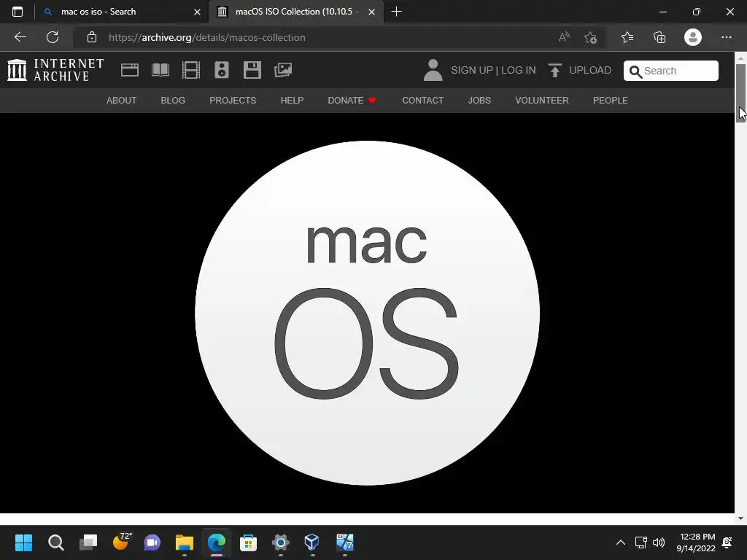Image resolution: width=747 pixels, height=560 pixels.
Task: Open the Edge Settings and more menu
Action: coord(726,37)
